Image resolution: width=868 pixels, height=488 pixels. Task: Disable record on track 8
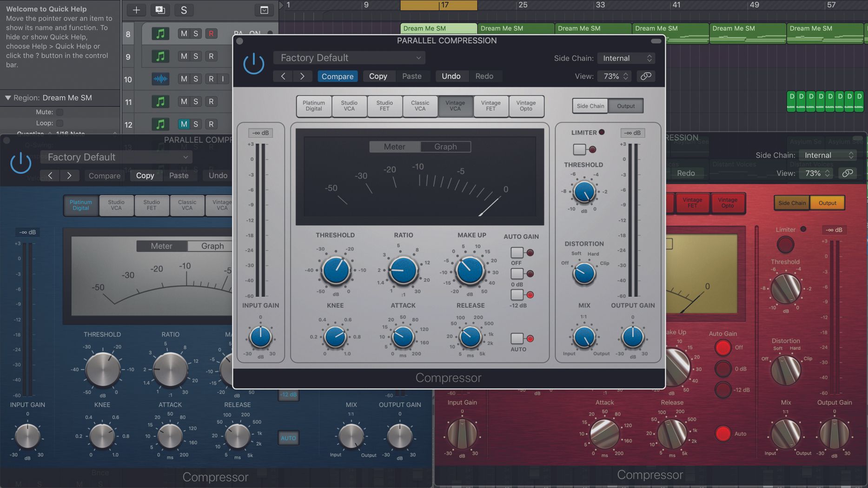pos(211,33)
